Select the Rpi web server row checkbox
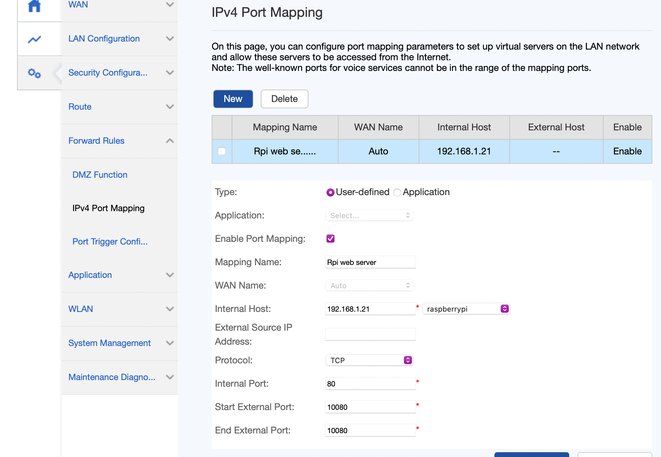 (x=221, y=152)
